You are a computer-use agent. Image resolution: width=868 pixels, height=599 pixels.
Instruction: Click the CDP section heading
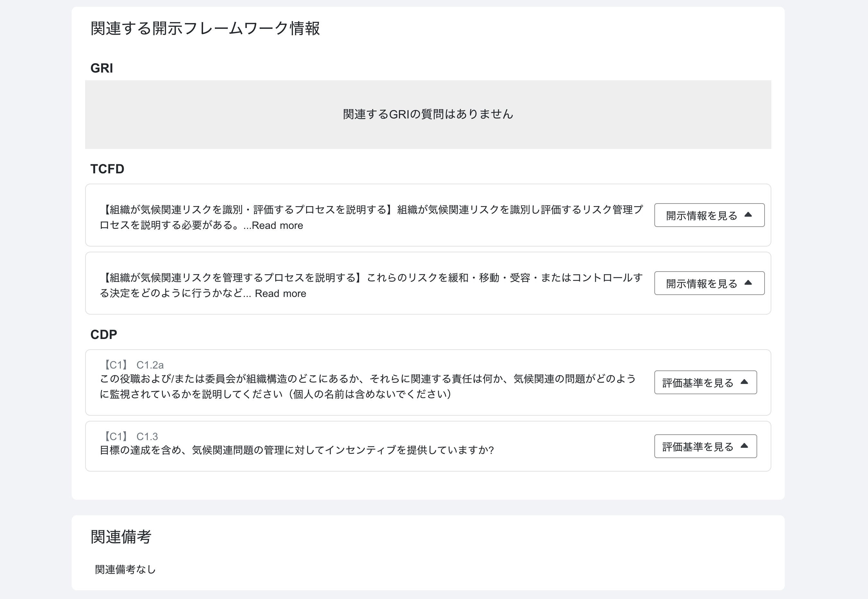tap(104, 334)
